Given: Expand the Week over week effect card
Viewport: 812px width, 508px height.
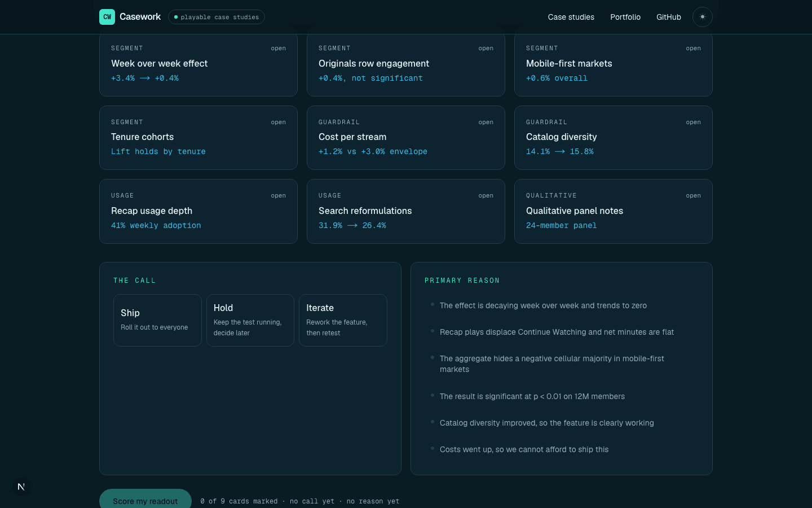Looking at the screenshot, I should pyautogui.click(x=198, y=64).
